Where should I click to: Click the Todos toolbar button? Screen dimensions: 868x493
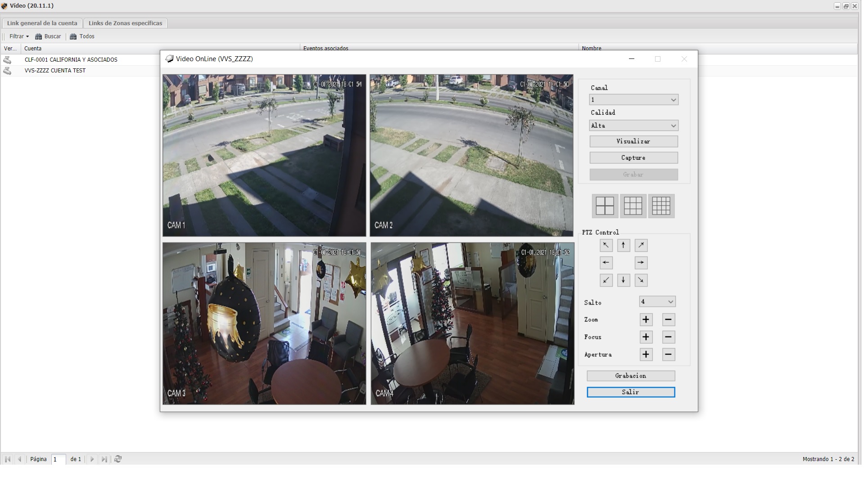(x=82, y=36)
